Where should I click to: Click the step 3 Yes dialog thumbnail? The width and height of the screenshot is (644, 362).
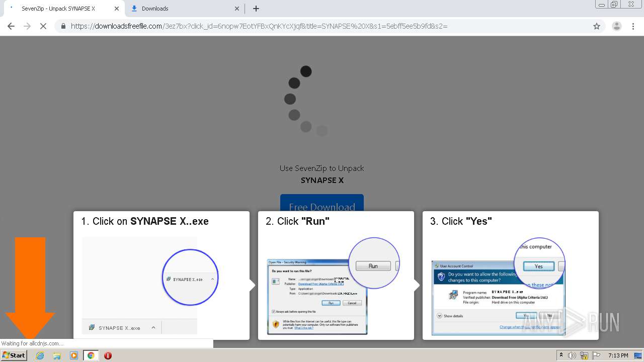tap(498, 286)
